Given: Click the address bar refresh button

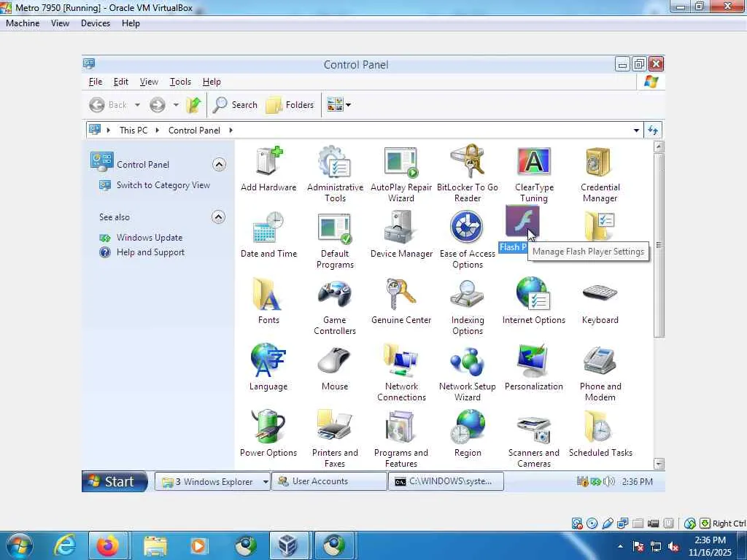Looking at the screenshot, I should [653, 131].
